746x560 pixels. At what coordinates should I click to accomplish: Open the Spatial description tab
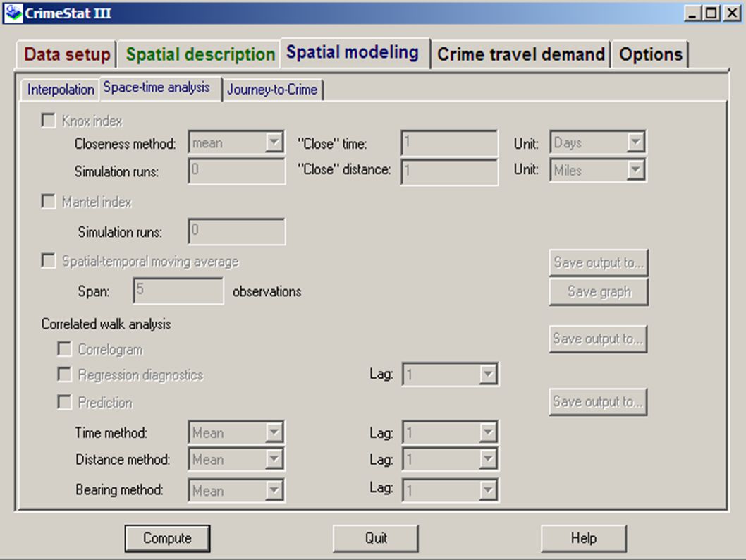(x=200, y=54)
